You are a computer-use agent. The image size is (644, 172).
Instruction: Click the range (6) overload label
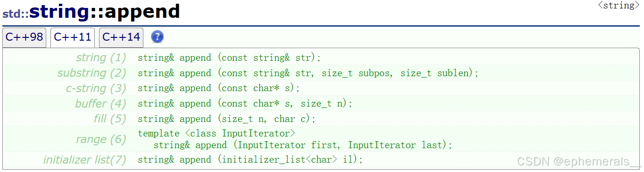[x=101, y=139]
